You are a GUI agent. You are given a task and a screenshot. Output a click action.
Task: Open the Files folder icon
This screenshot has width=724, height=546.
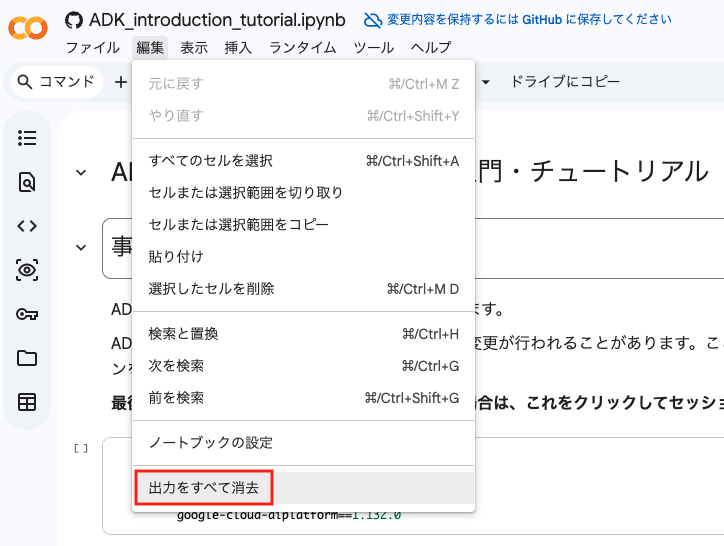[27, 358]
